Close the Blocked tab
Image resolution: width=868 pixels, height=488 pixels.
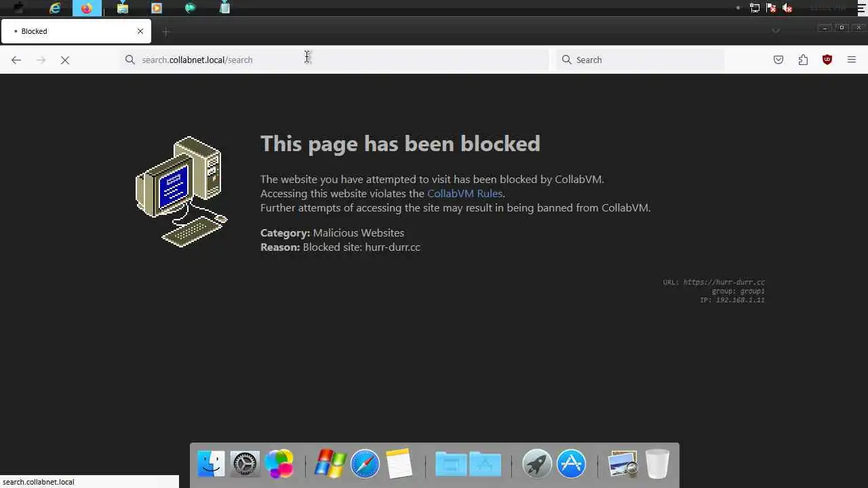(140, 31)
